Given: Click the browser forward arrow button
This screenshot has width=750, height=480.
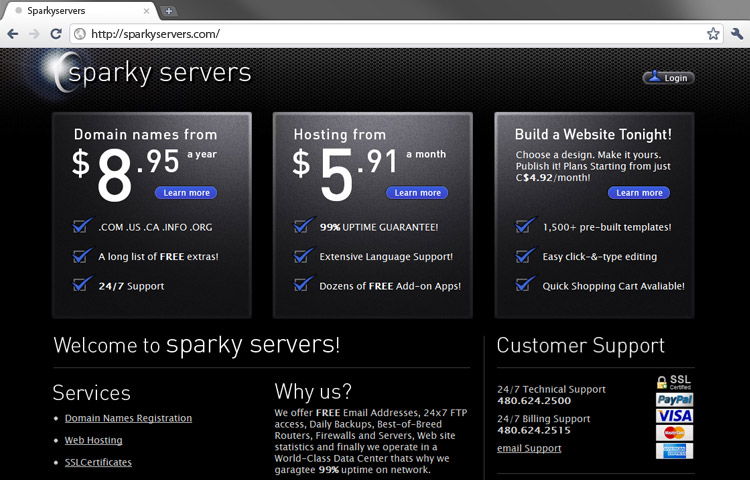Looking at the screenshot, I should pyautogui.click(x=34, y=34).
